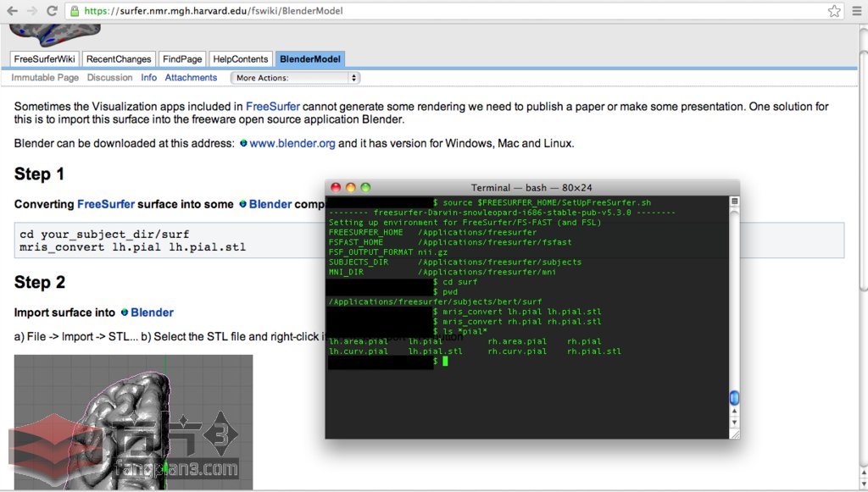Zoom Terminal with the green button

[365, 187]
